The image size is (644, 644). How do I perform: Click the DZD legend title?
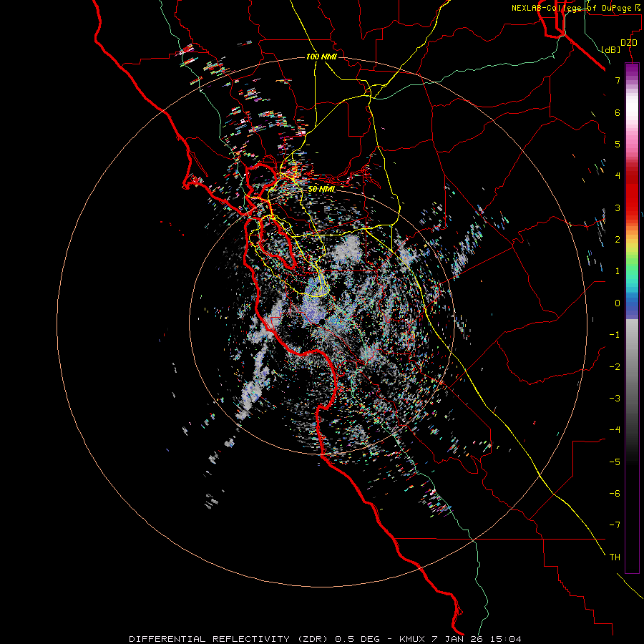(629, 43)
